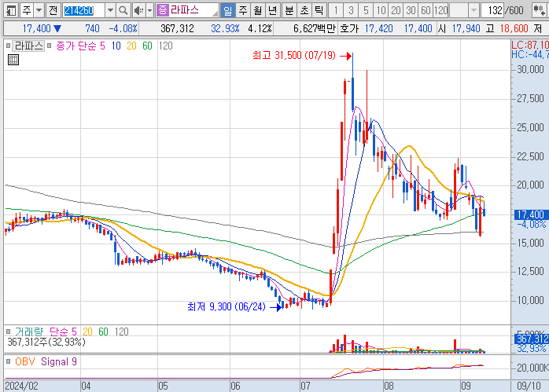Expand the stock code history dropdown
This screenshot has height=392, width=549.
(x=110, y=10)
